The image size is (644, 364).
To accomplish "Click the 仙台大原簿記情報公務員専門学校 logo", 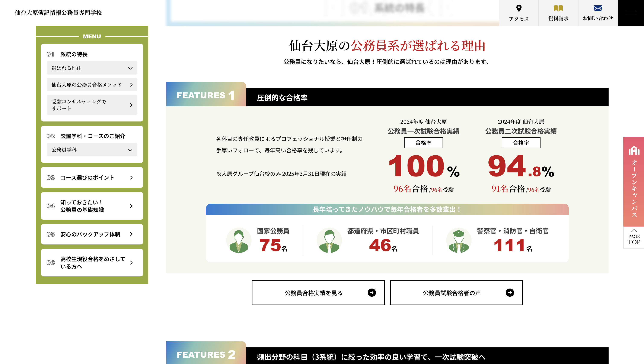I will [58, 13].
